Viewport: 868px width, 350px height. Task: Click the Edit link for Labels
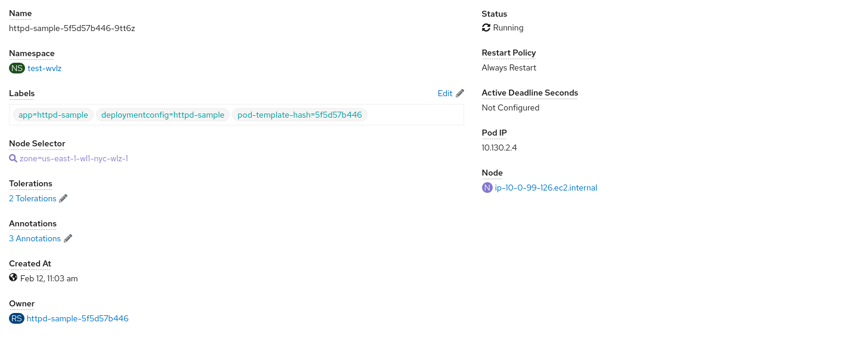pyautogui.click(x=444, y=93)
